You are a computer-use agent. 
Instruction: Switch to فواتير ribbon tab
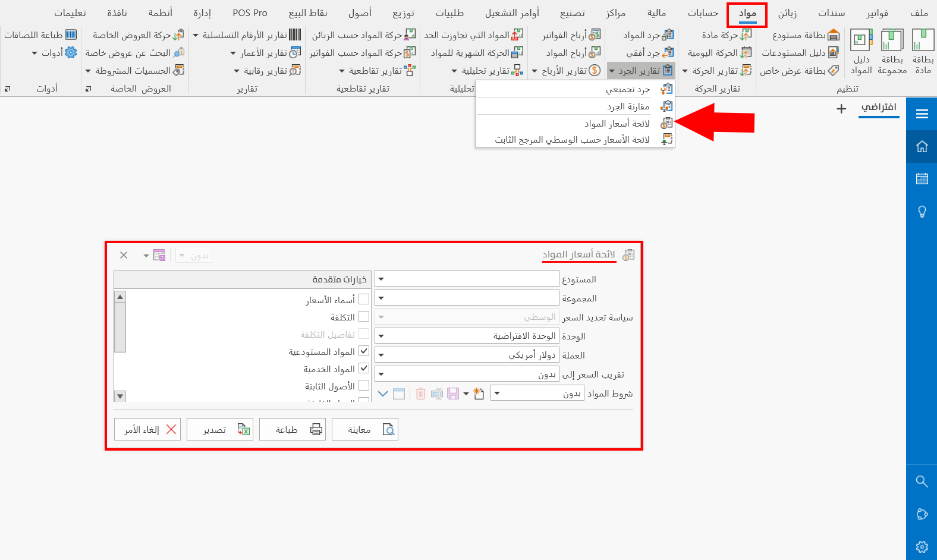(x=878, y=13)
